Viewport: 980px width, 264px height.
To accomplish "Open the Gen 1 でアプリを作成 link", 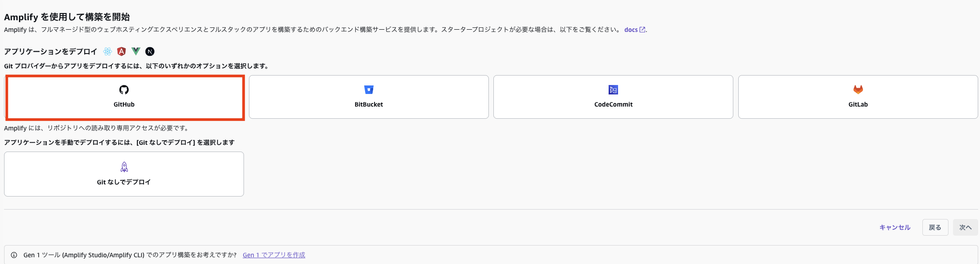I will tap(274, 255).
